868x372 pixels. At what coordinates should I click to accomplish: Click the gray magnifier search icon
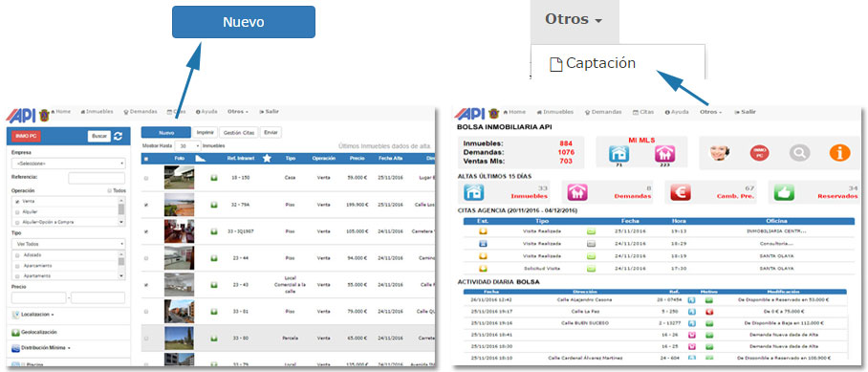pyautogui.click(x=799, y=153)
